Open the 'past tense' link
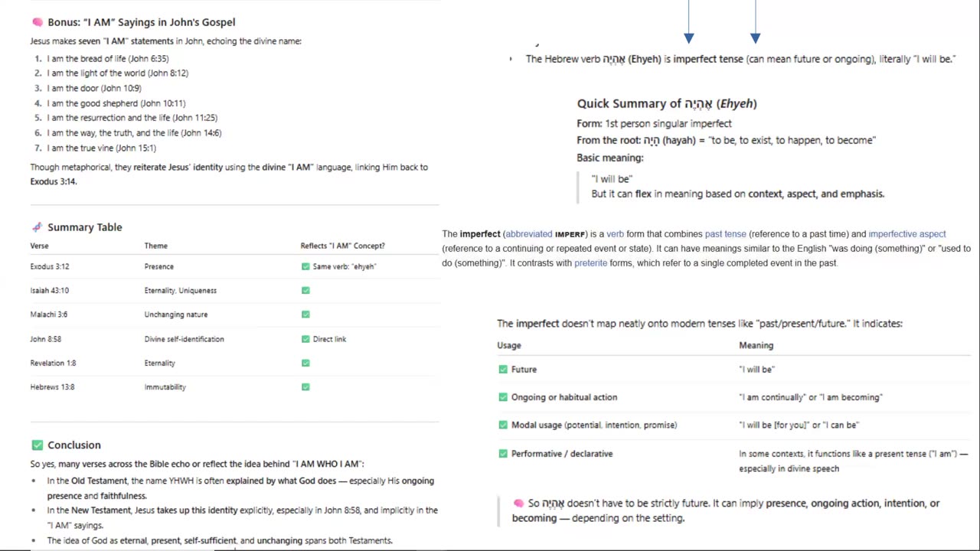 pyautogui.click(x=725, y=234)
